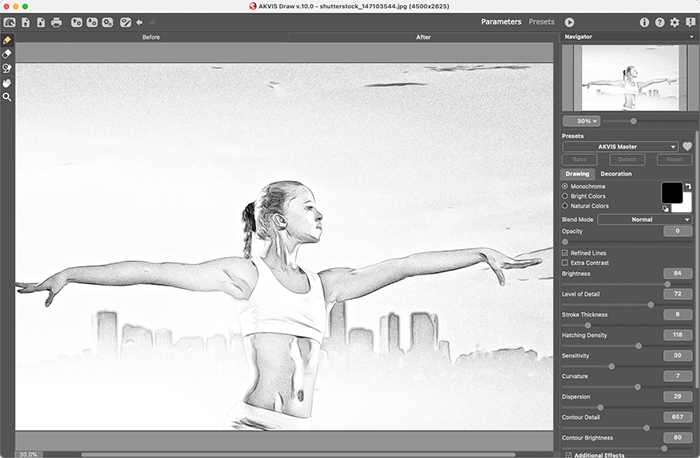Open program info with the 'i' icon
This screenshot has width=700, height=458.
point(644,21)
